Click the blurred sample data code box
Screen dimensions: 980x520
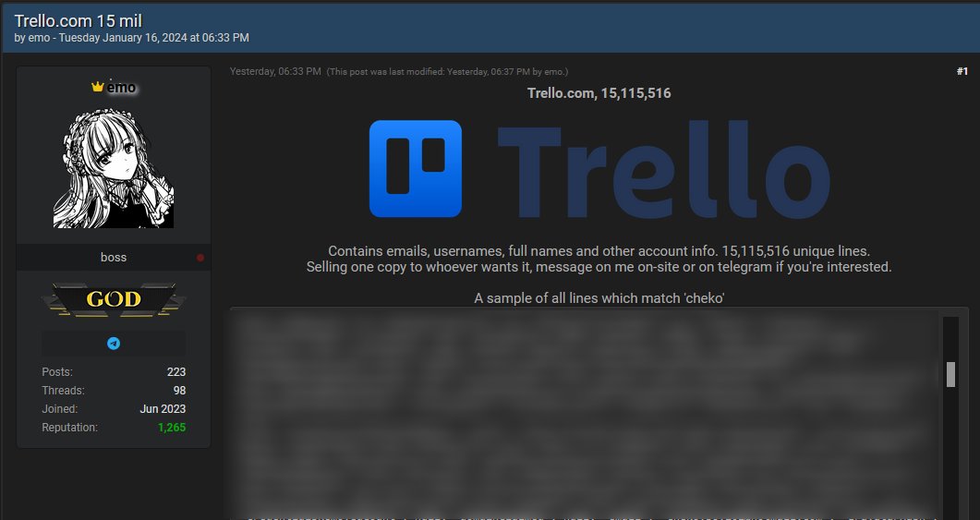(585, 413)
